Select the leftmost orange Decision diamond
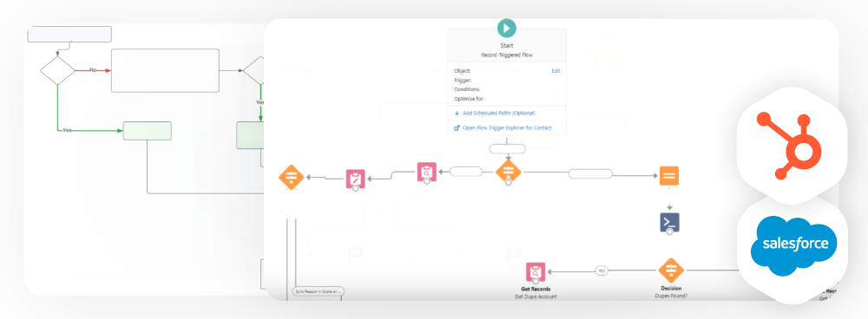 pos(292,178)
